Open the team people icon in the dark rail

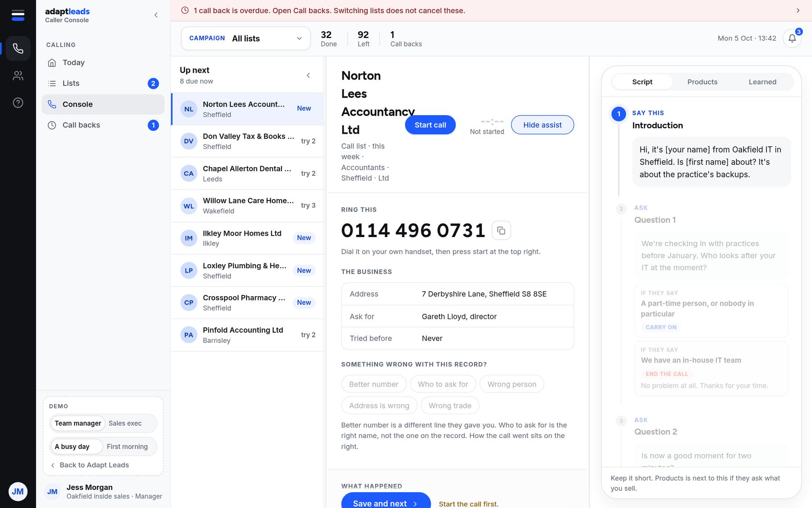pos(18,75)
